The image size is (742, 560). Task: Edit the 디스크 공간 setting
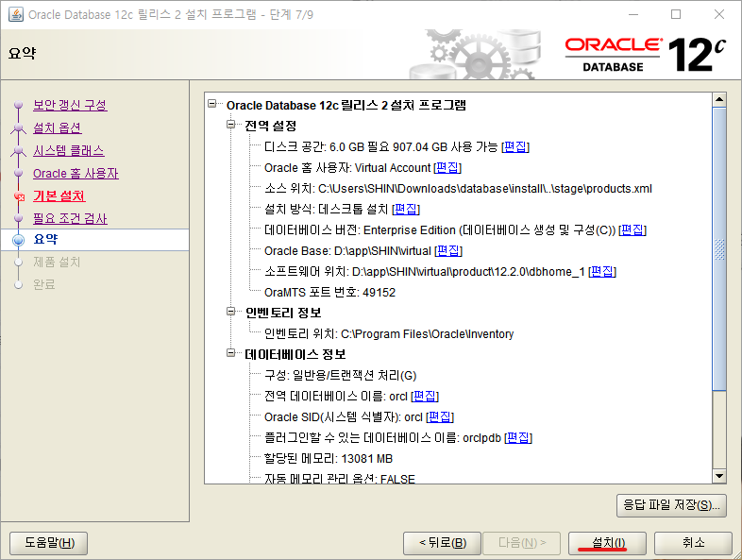click(x=515, y=146)
